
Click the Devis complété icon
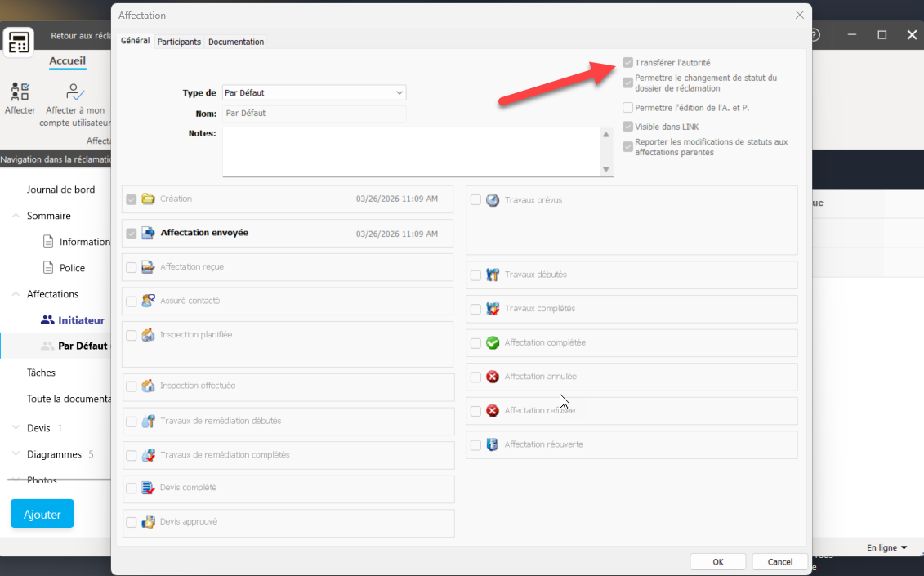pyautogui.click(x=148, y=488)
